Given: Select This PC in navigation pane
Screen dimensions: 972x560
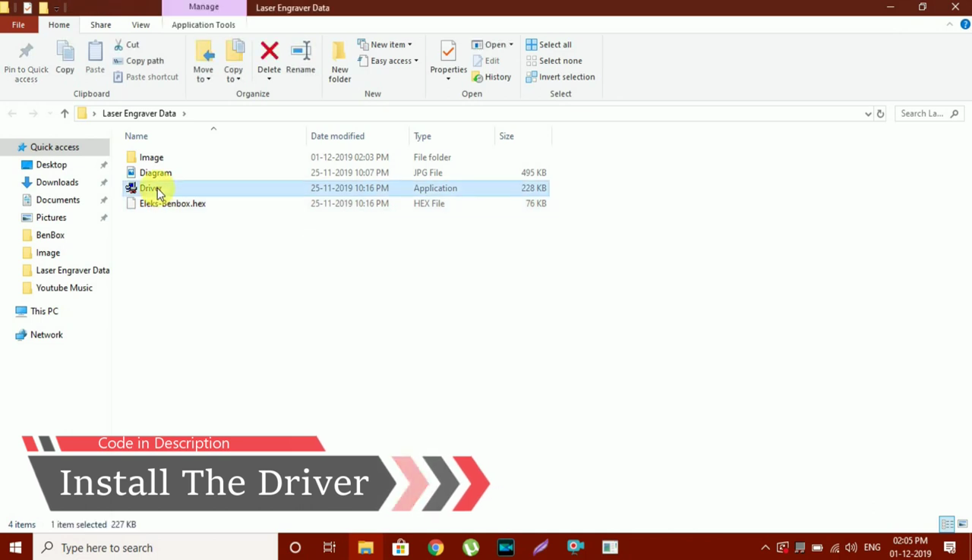Looking at the screenshot, I should (44, 311).
